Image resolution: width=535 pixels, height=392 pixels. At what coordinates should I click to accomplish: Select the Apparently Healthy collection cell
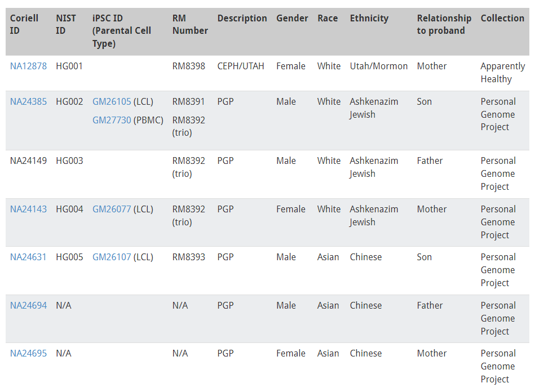click(x=503, y=73)
